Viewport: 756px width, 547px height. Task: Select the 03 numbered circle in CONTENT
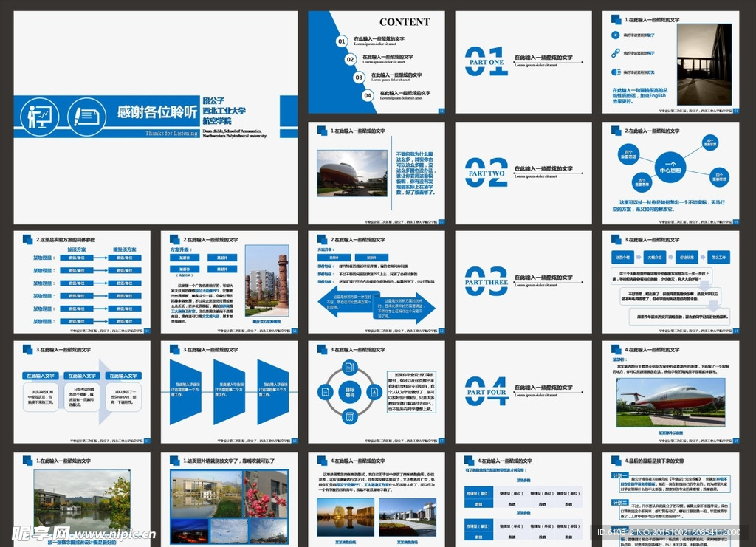pyautogui.click(x=359, y=77)
